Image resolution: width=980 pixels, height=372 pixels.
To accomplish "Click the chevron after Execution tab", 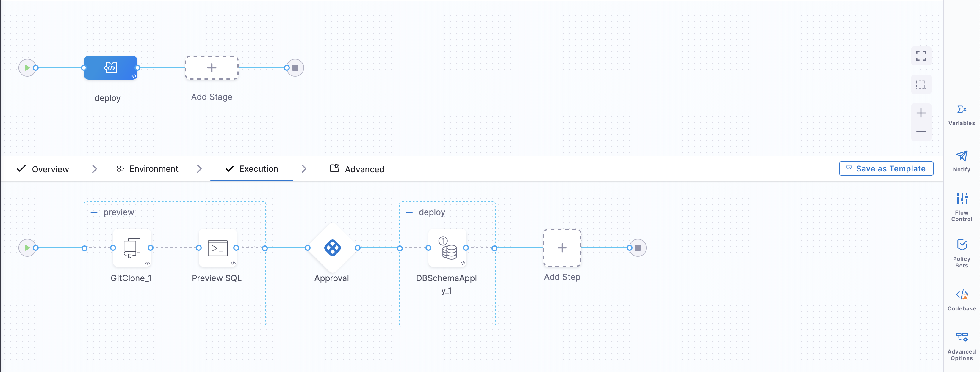I will click(304, 169).
